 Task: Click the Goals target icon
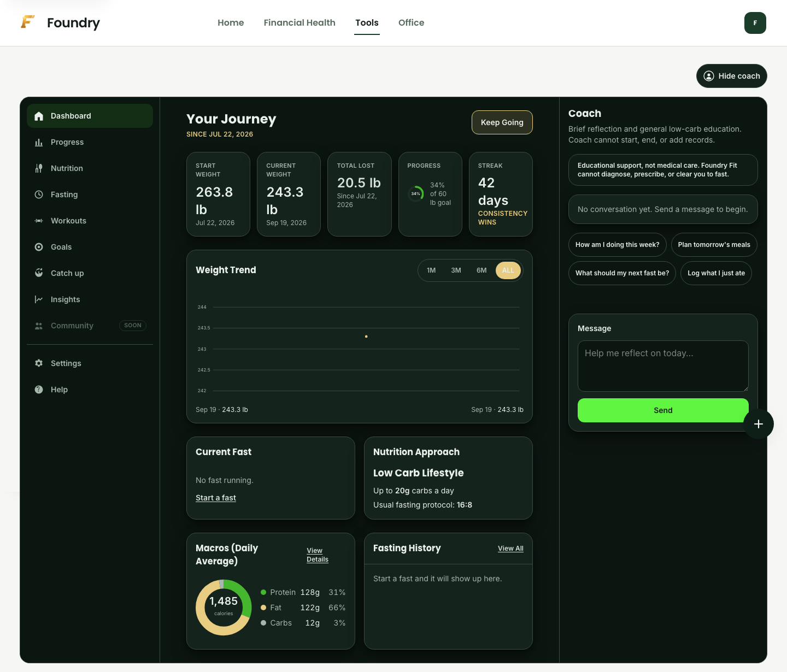39,247
